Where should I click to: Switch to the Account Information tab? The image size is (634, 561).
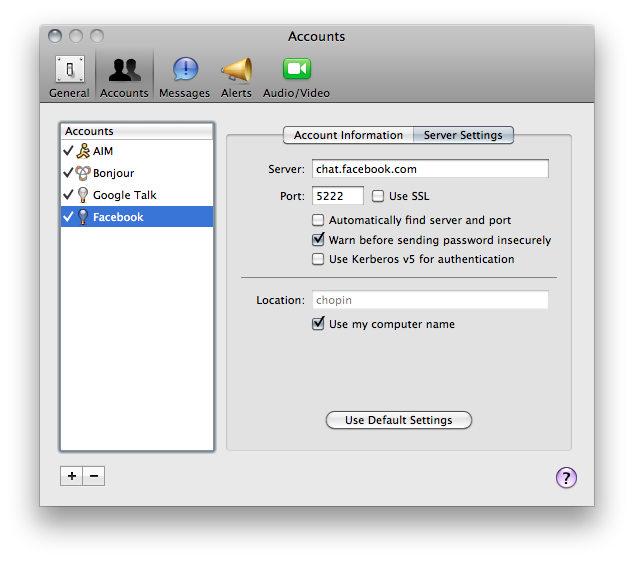point(348,135)
